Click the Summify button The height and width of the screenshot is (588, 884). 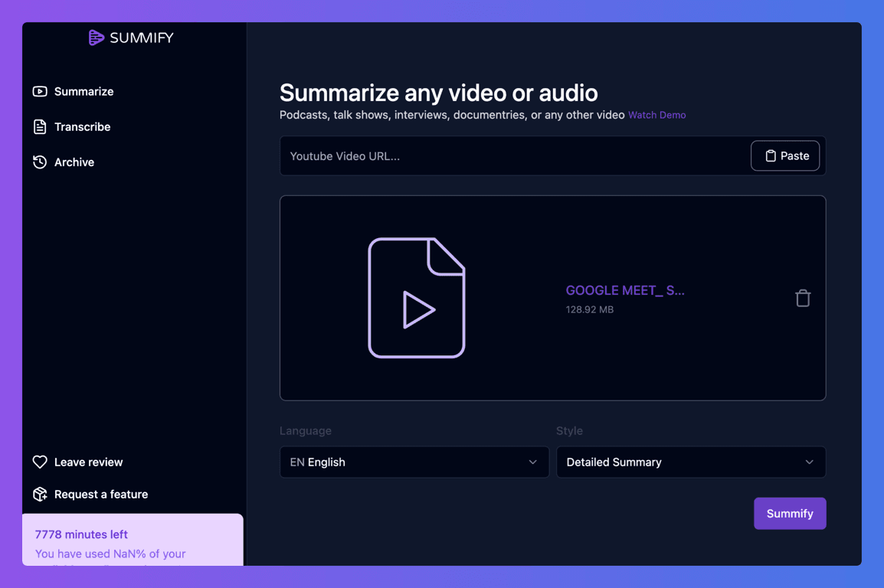coord(790,513)
